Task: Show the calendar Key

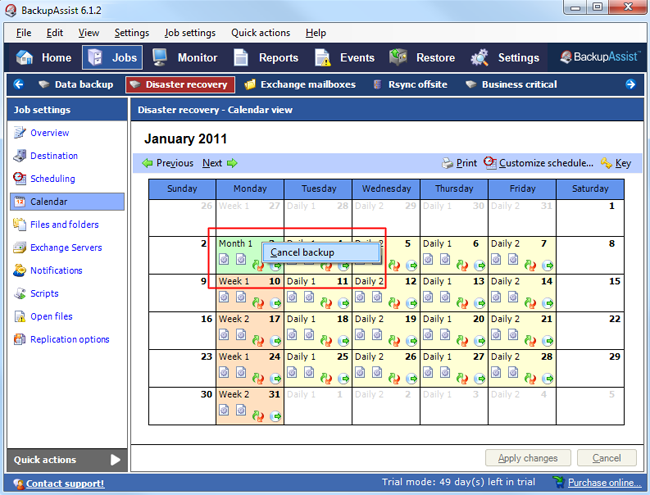Action: 616,163
